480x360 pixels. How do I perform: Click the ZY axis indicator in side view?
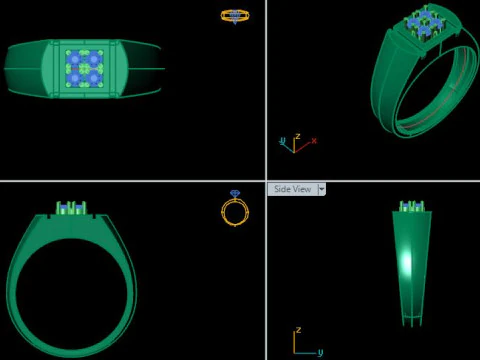coord(307,342)
